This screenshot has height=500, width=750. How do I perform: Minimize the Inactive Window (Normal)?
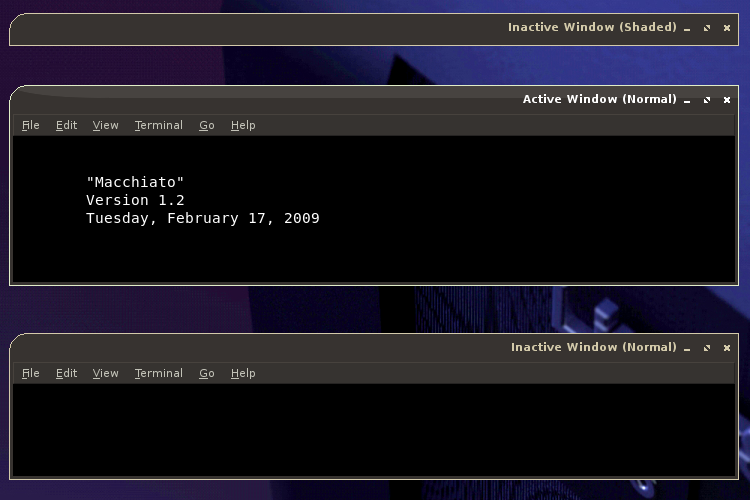coord(687,348)
